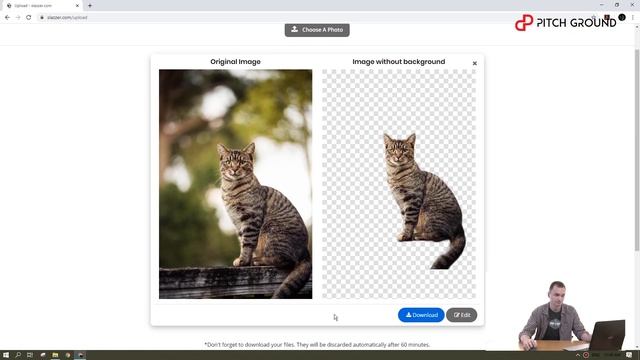Open Windows taskbar search
Image resolution: width=640 pixels, height=360 pixels.
point(18,355)
